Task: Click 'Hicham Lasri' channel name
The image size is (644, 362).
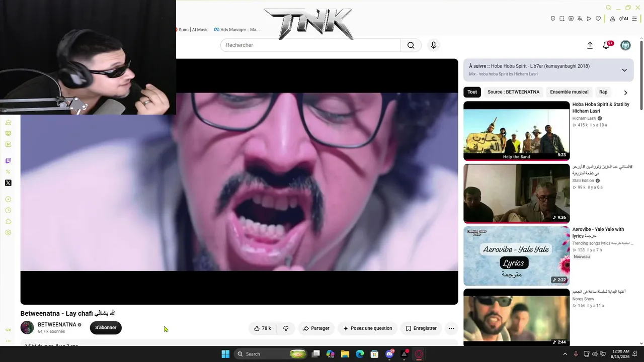Action: (584, 118)
